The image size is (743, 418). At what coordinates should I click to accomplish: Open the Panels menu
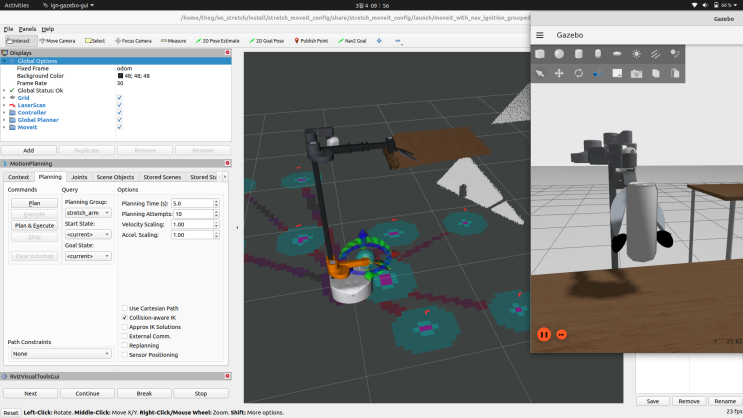26,29
